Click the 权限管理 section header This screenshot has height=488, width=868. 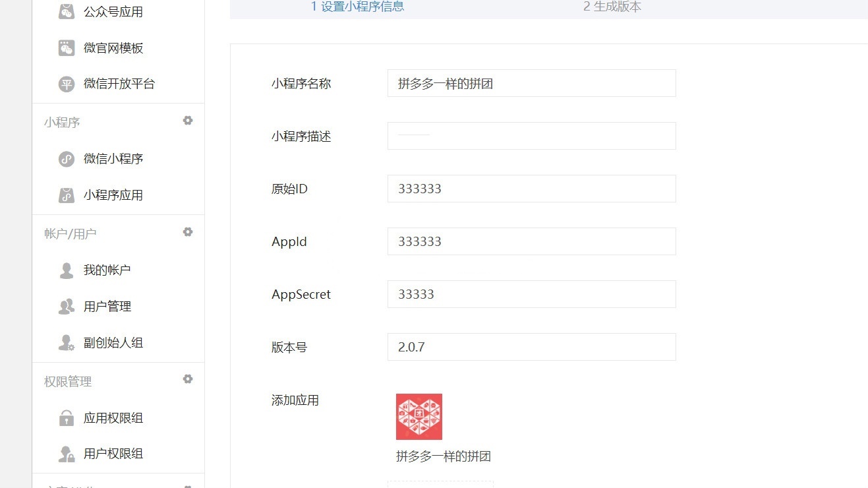(x=68, y=382)
